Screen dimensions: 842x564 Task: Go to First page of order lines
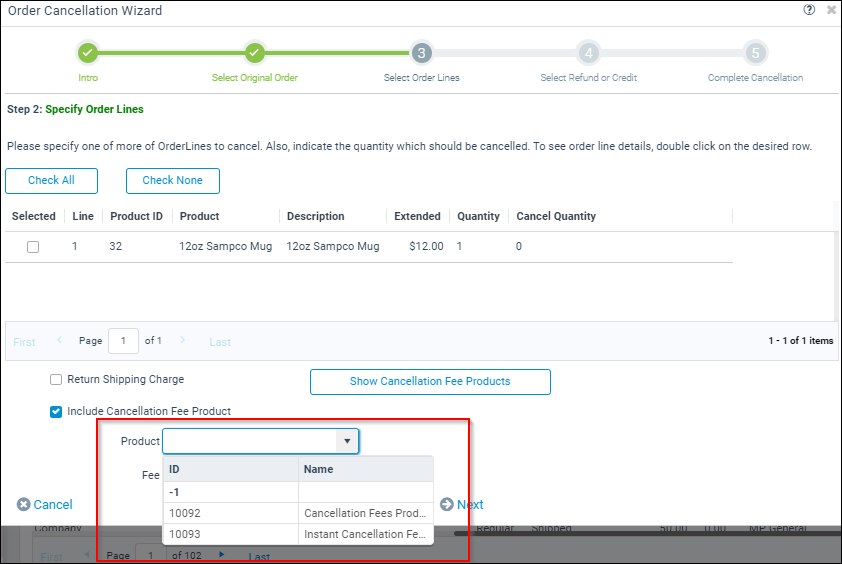[24, 342]
